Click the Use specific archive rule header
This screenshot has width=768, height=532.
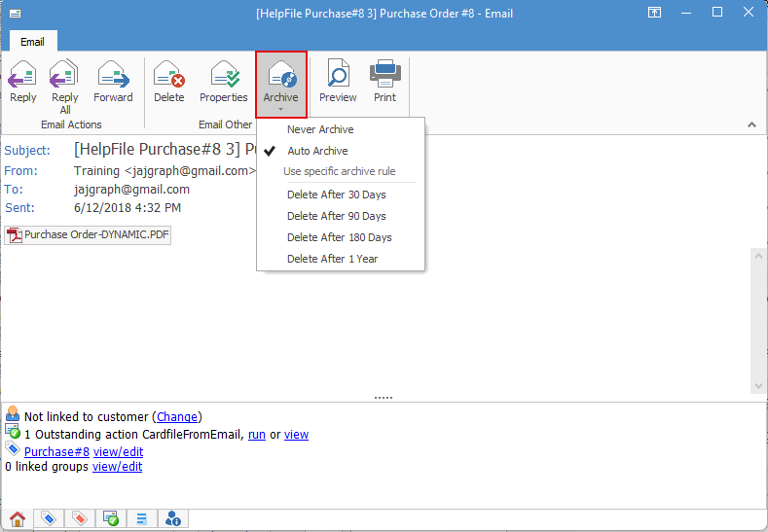(340, 171)
